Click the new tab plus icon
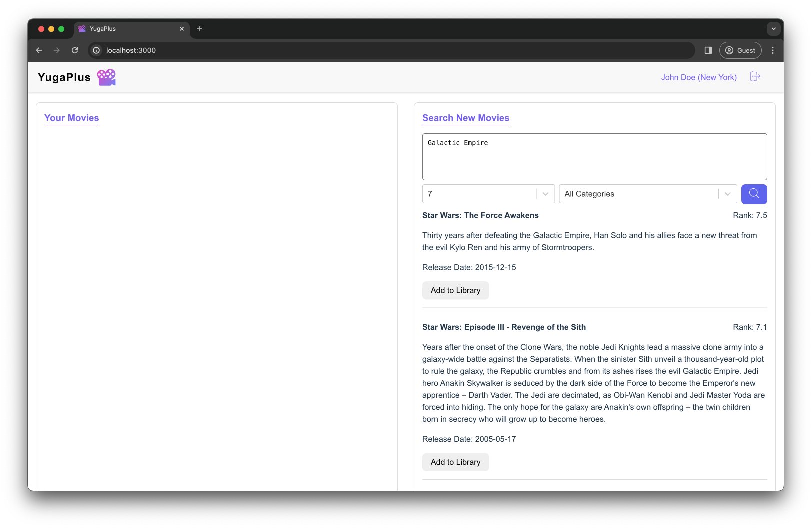 click(x=200, y=29)
